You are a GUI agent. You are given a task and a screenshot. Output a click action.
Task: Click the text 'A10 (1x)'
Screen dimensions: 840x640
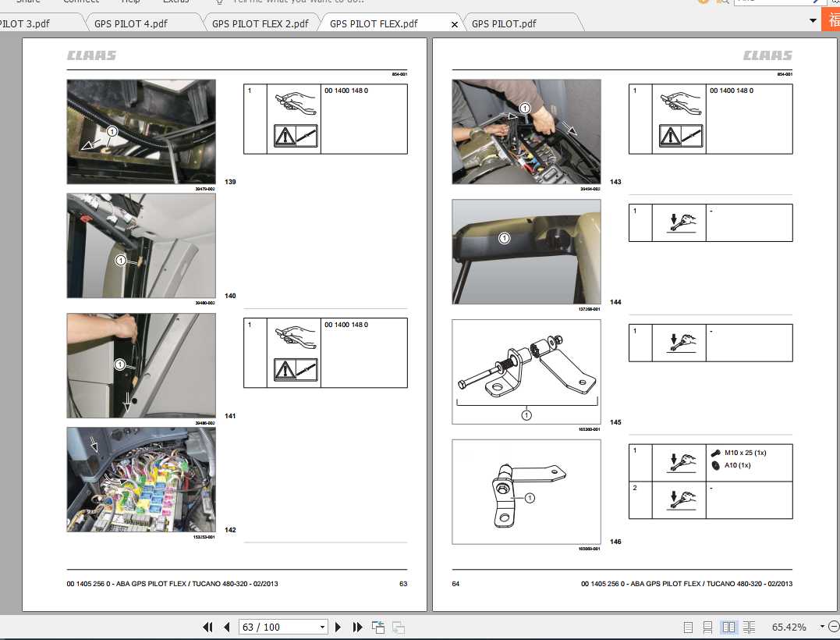737,465
